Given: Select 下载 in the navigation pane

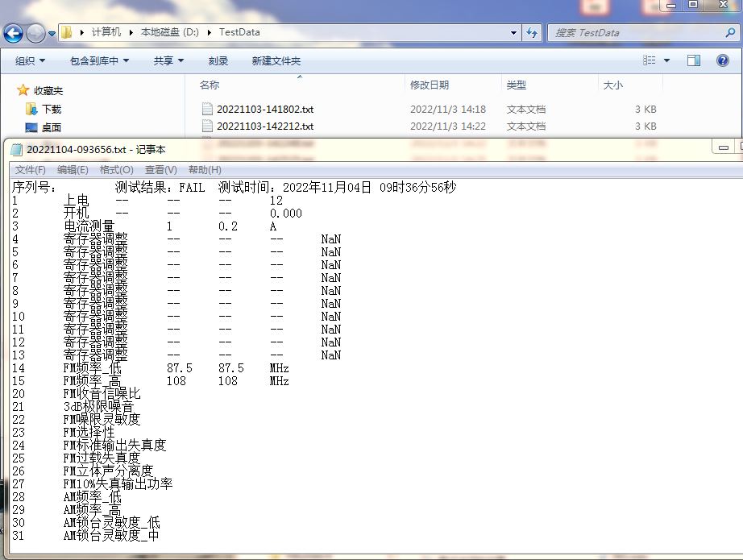Looking at the screenshot, I should pos(52,109).
